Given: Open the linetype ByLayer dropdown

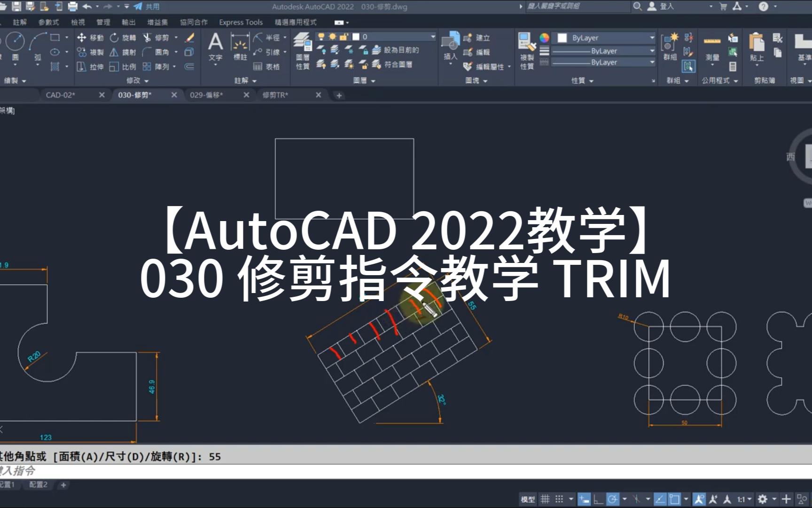Looking at the screenshot, I should coord(603,62).
